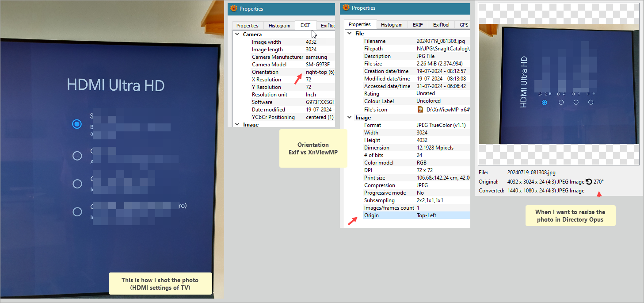
Task: Click the XnViewMP icon in the Camera info Properties title bar
Action: point(234,8)
